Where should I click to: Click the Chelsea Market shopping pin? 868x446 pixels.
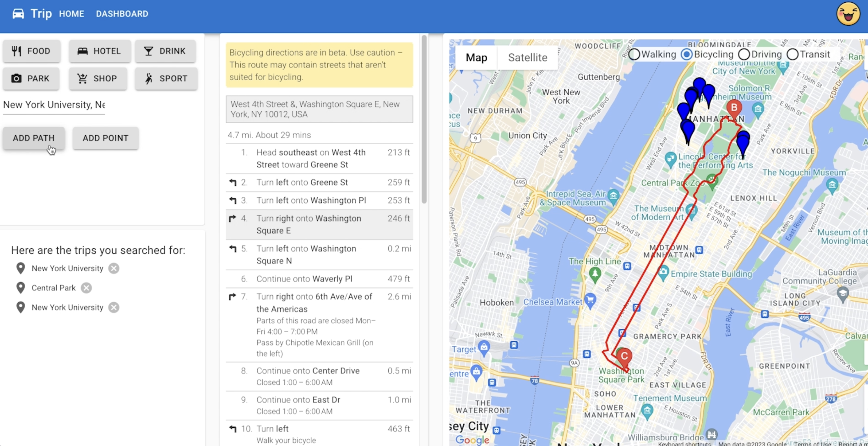click(x=590, y=300)
